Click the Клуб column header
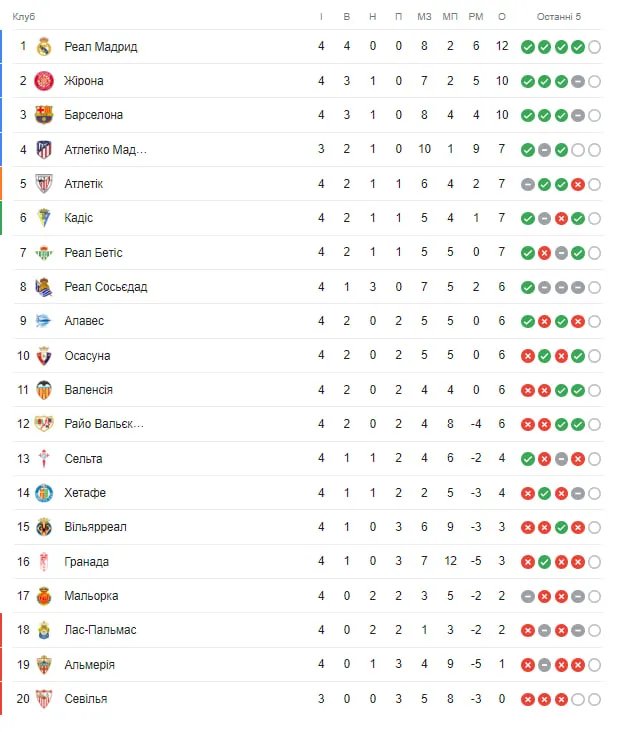This screenshot has height=732, width=624. point(24,16)
